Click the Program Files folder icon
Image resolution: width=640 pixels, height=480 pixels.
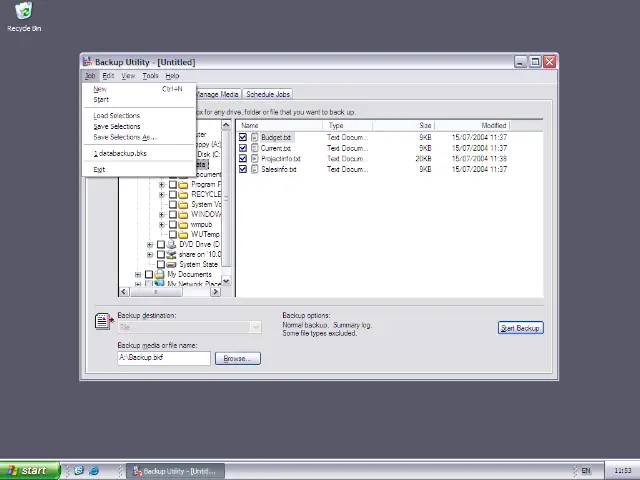(x=184, y=184)
